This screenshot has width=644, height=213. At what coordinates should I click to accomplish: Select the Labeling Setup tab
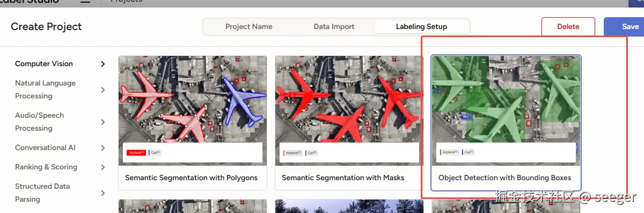click(421, 26)
